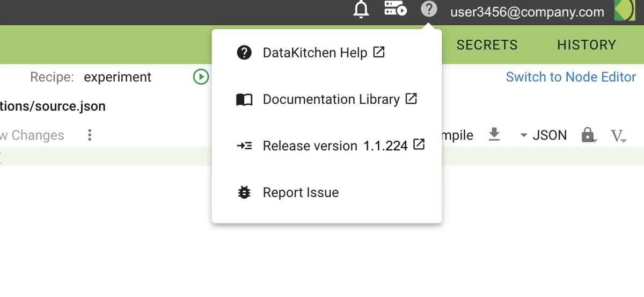The image size is (644, 297).
Task: Open the V variables dropdown
Action: pos(618,136)
